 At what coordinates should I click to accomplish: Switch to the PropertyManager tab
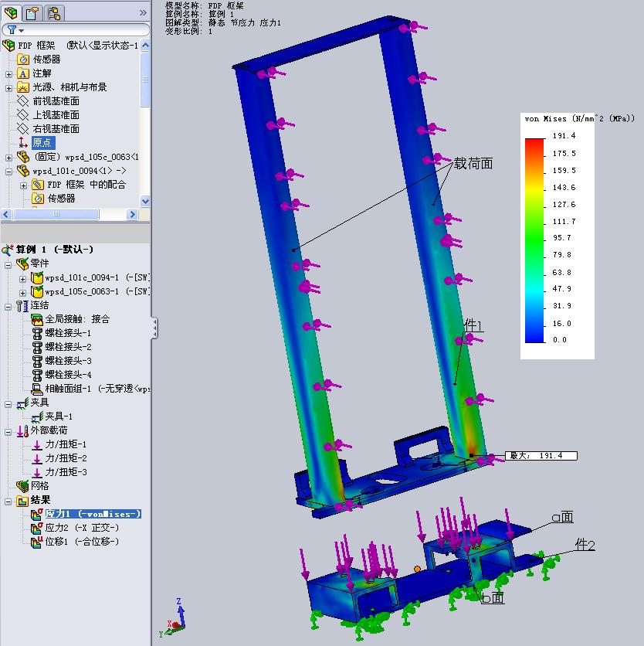32,13
